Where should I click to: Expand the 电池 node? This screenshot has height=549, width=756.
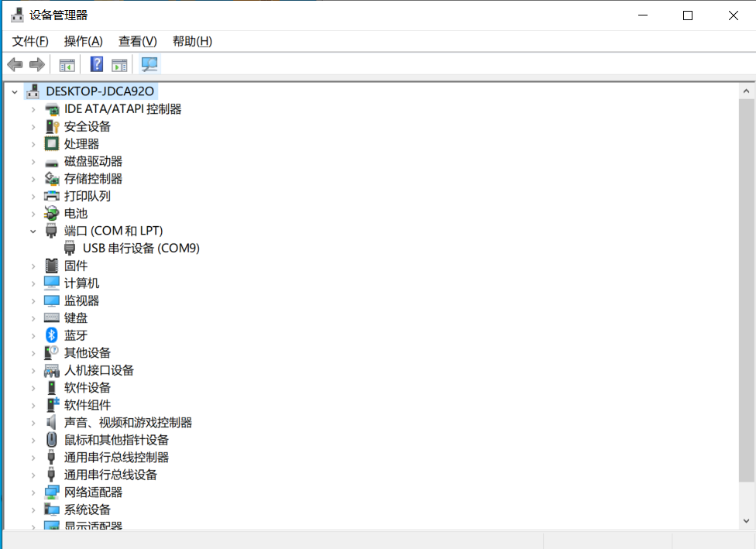(33, 214)
